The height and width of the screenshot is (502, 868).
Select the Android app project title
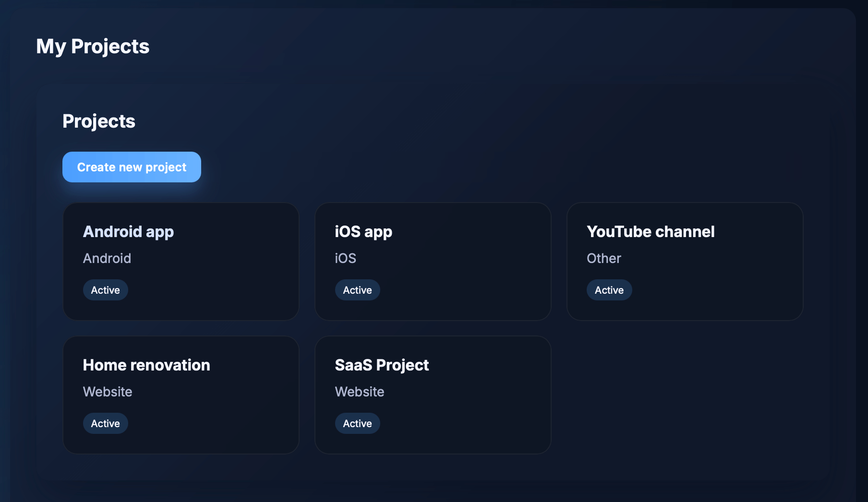pos(128,232)
